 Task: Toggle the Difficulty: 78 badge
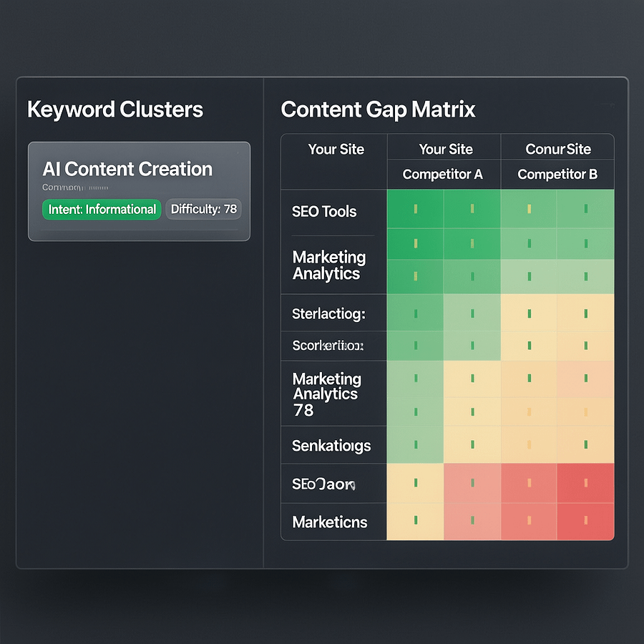tap(204, 209)
